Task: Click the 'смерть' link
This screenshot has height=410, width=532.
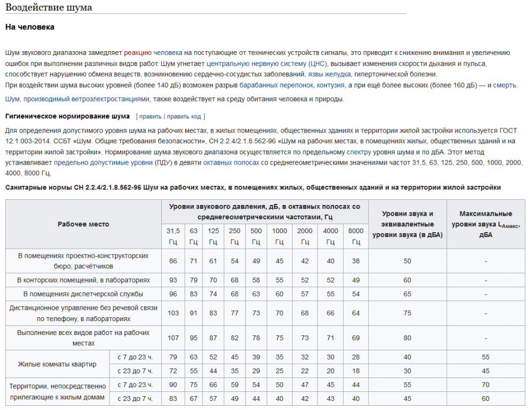Action: tap(505, 85)
